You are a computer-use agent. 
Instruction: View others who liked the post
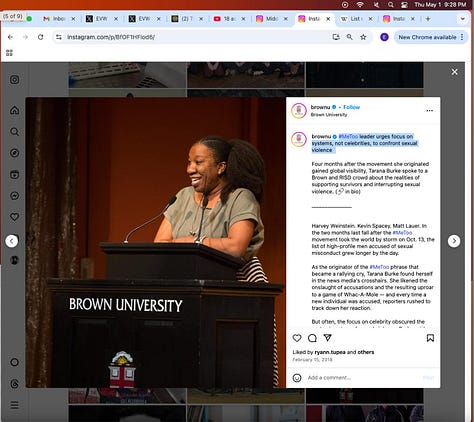pyautogui.click(x=366, y=352)
